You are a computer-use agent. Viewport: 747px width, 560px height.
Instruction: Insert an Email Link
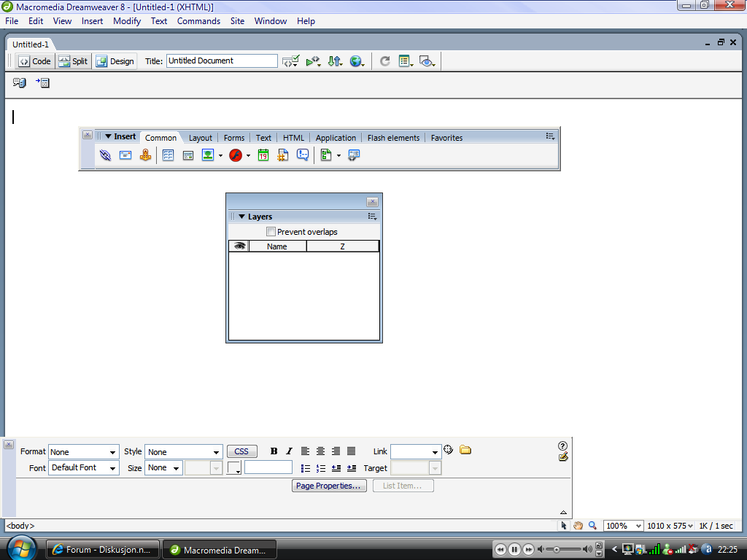pos(125,155)
